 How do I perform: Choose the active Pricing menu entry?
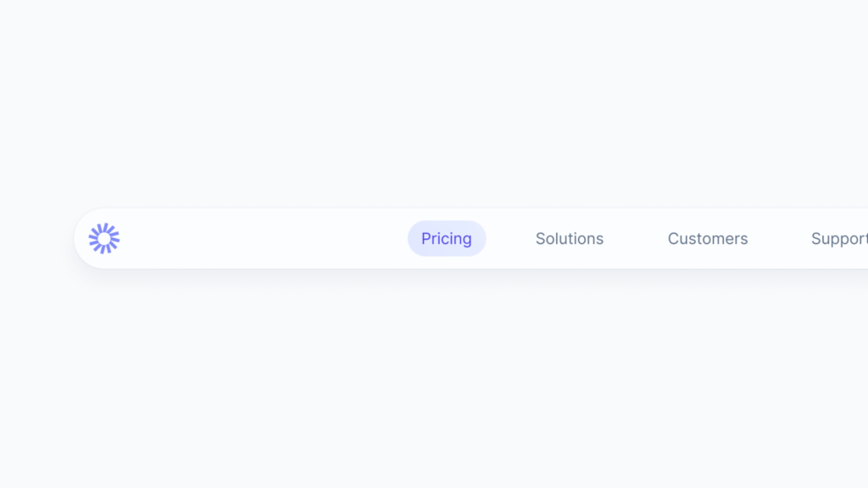coord(447,238)
